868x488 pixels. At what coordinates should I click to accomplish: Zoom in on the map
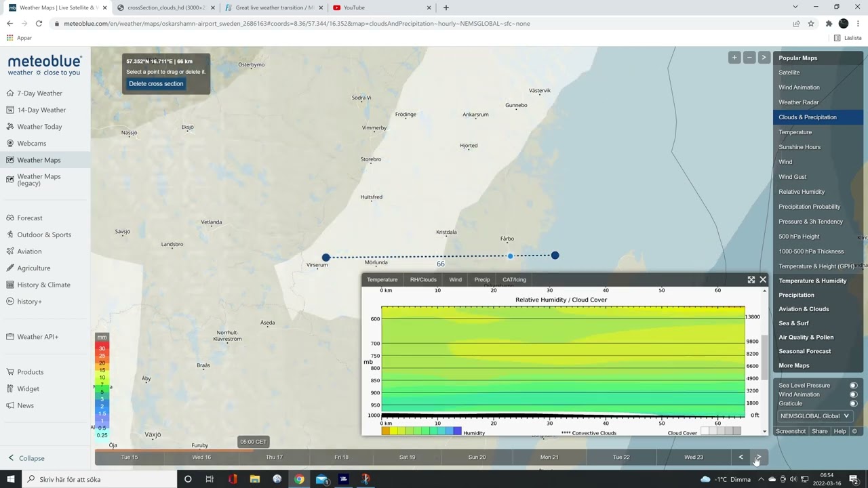pyautogui.click(x=734, y=58)
